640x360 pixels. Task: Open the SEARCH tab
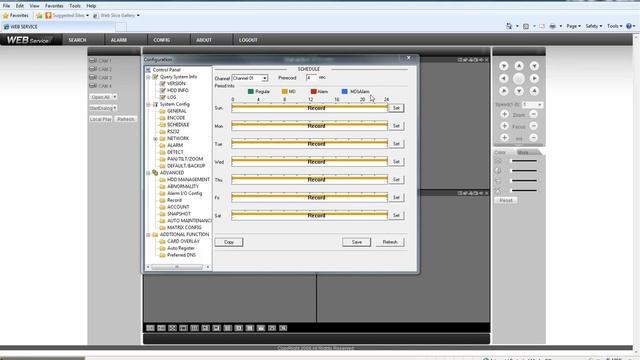(78, 40)
